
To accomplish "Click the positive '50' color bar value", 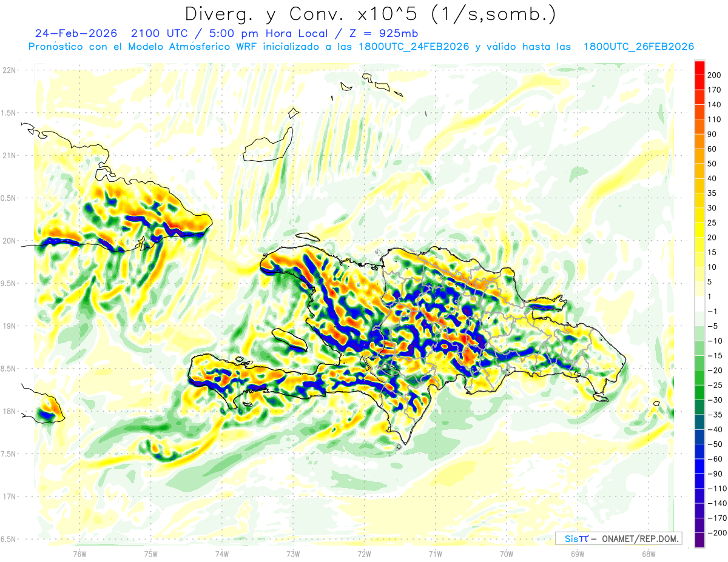I will pos(712,164).
